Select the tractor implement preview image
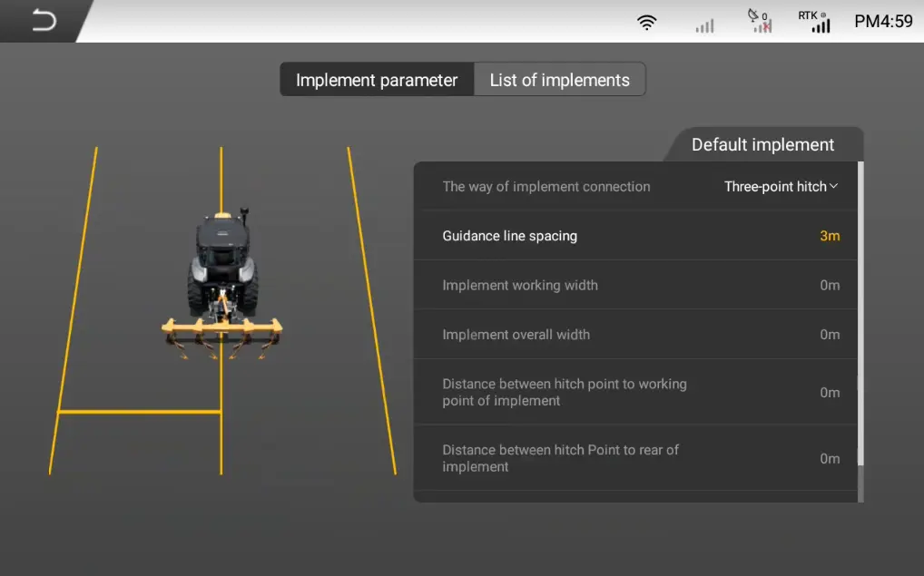The width and height of the screenshot is (924, 576). pyautogui.click(x=221, y=290)
